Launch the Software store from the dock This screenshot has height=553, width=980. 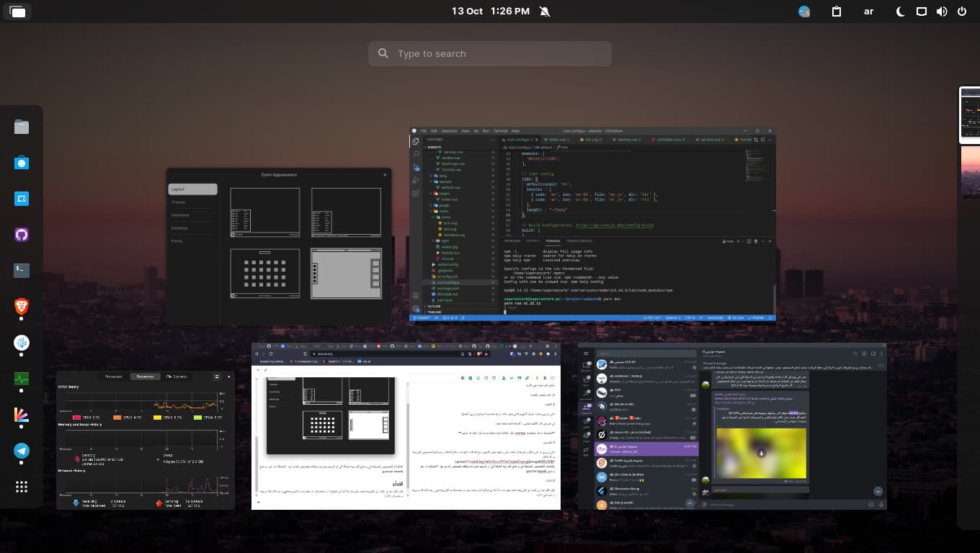pyautogui.click(x=22, y=163)
